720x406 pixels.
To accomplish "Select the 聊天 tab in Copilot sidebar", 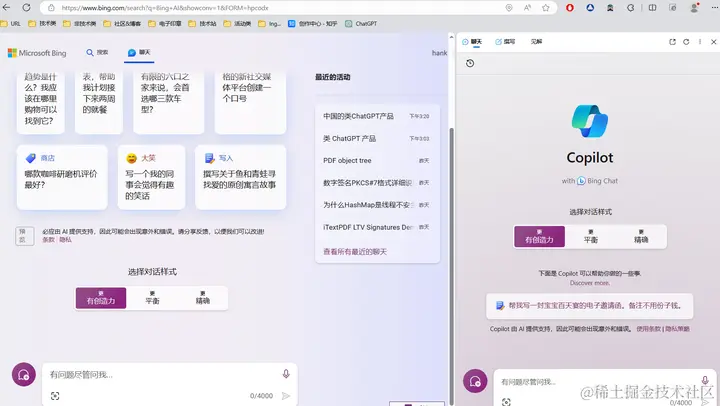I will pos(472,42).
